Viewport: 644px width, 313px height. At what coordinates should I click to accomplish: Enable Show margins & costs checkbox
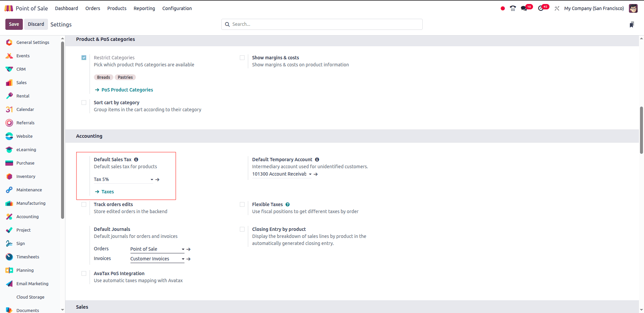coord(242,58)
